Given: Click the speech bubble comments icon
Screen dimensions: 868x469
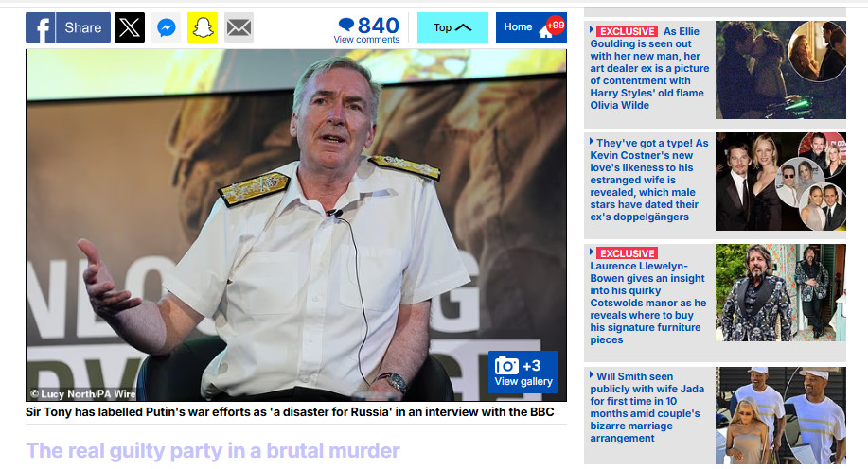Looking at the screenshot, I should (346, 24).
